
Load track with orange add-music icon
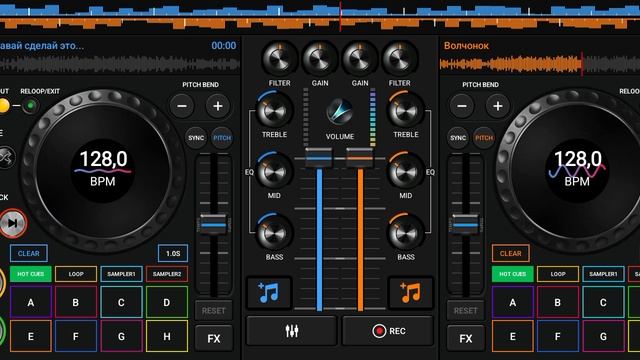(410, 292)
